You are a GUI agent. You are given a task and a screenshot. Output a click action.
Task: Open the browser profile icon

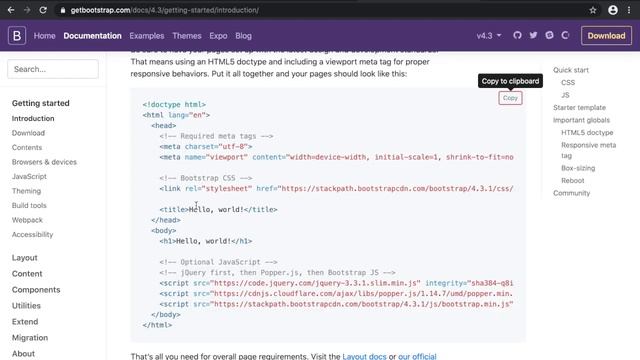(613, 10)
